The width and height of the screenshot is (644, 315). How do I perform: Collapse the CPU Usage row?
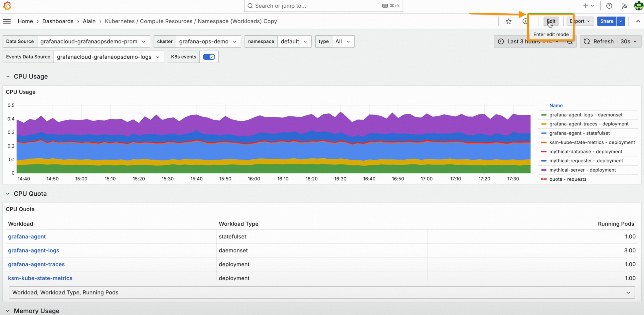8,77
